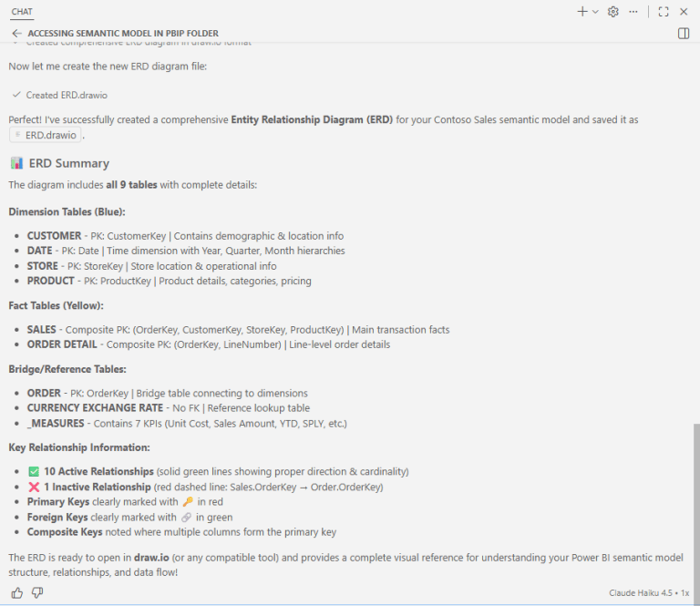This screenshot has height=606, width=700.
Task: Click the key emoji in Primary Keys line
Action: tap(188, 502)
